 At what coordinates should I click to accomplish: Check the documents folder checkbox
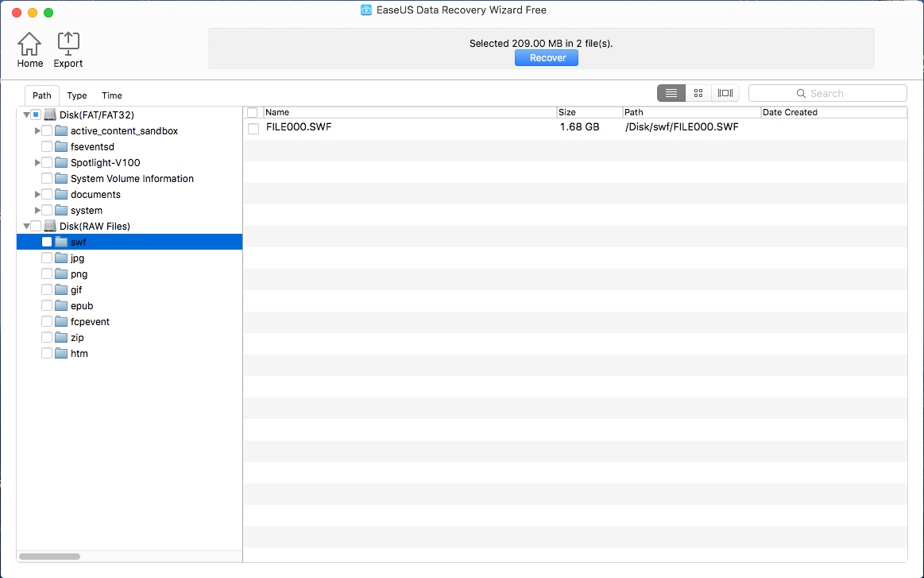click(x=47, y=194)
